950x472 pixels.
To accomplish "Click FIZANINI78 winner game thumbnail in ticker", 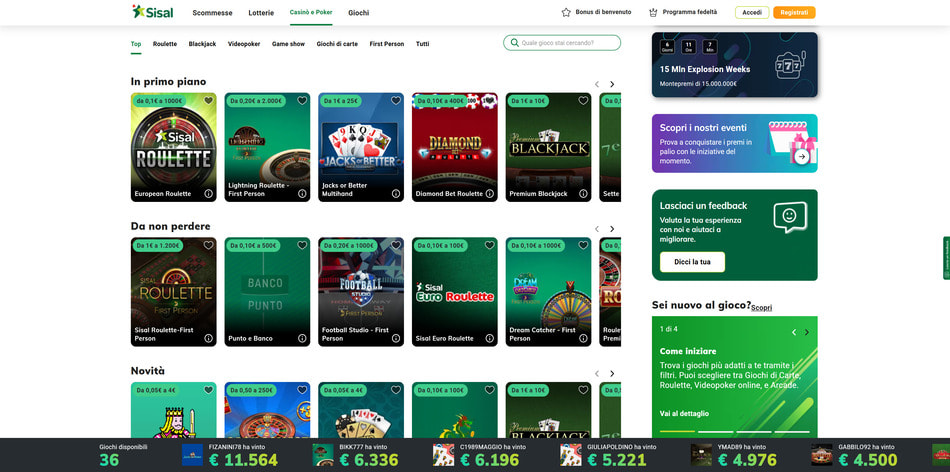I will coord(193,454).
